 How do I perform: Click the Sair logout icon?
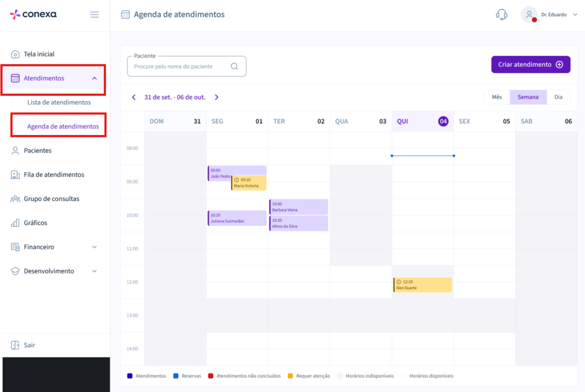[15, 345]
